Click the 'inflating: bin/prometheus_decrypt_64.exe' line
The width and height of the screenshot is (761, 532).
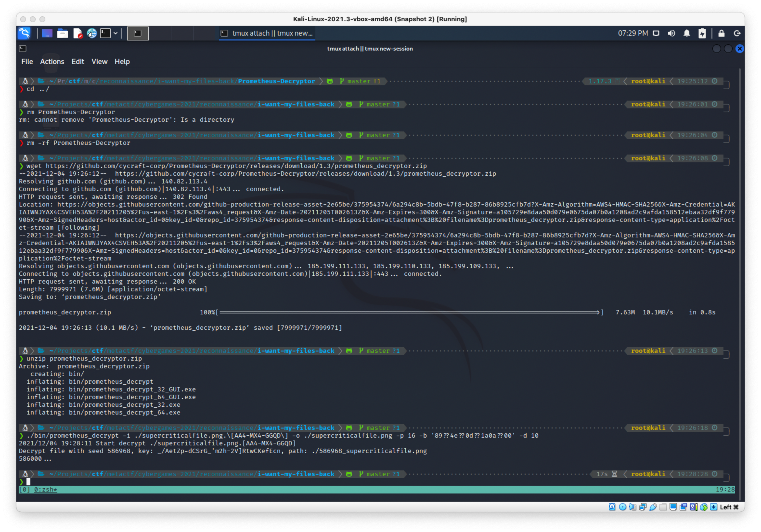click(103, 413)
